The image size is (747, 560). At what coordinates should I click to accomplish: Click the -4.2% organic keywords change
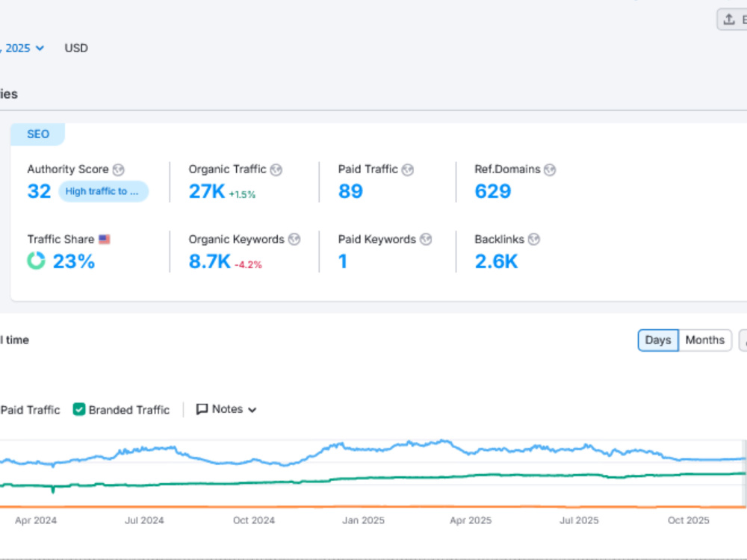[248, 264]
